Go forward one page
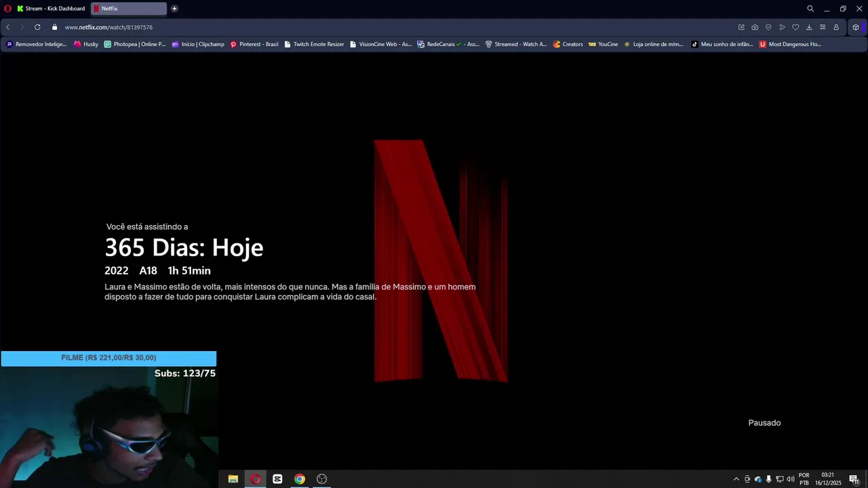 22,27
